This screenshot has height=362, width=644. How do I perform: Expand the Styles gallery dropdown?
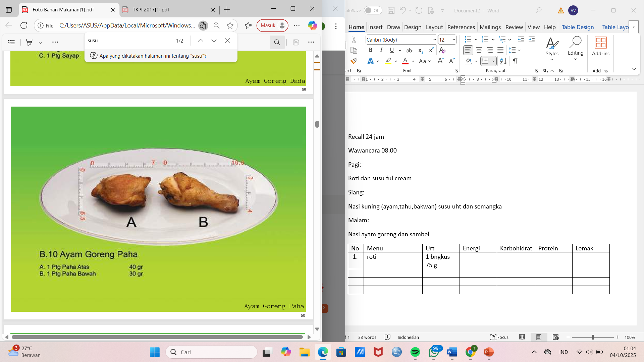coord(552,60)
